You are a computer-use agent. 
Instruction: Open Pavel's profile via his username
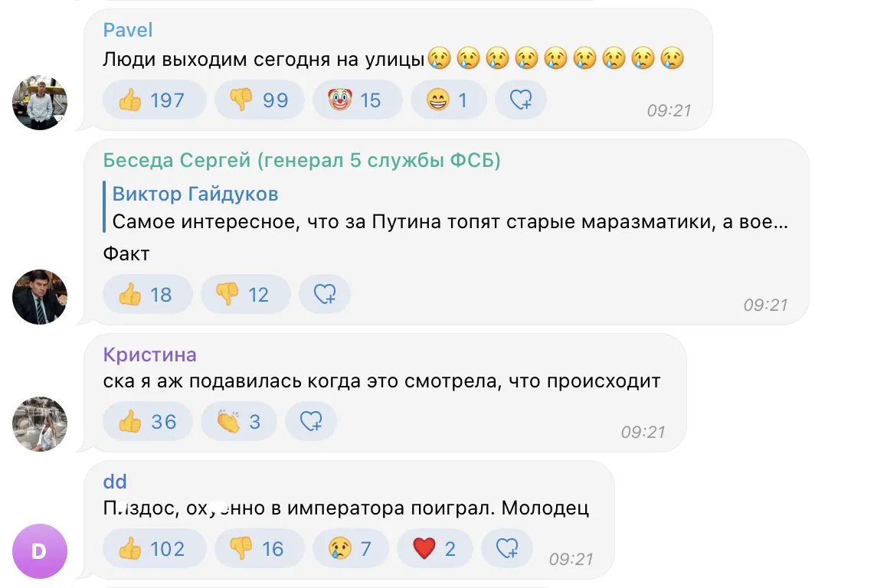pos(127,29)
